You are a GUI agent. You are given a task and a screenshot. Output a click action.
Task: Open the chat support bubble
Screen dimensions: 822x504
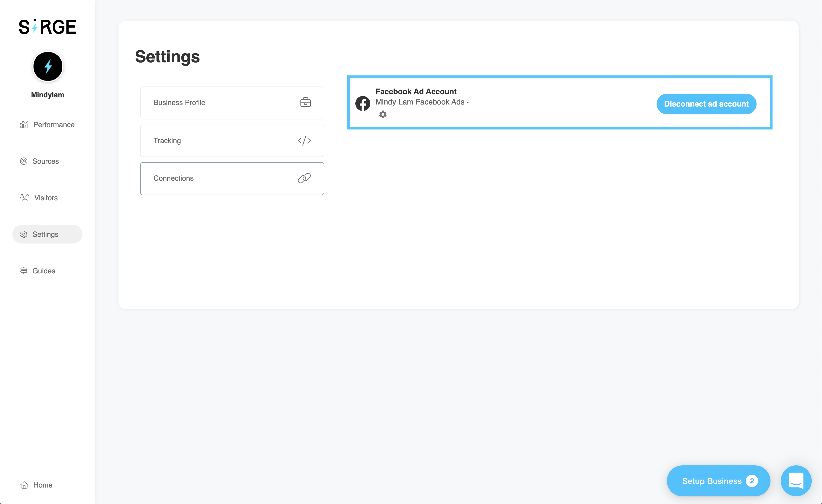[796, 481]
